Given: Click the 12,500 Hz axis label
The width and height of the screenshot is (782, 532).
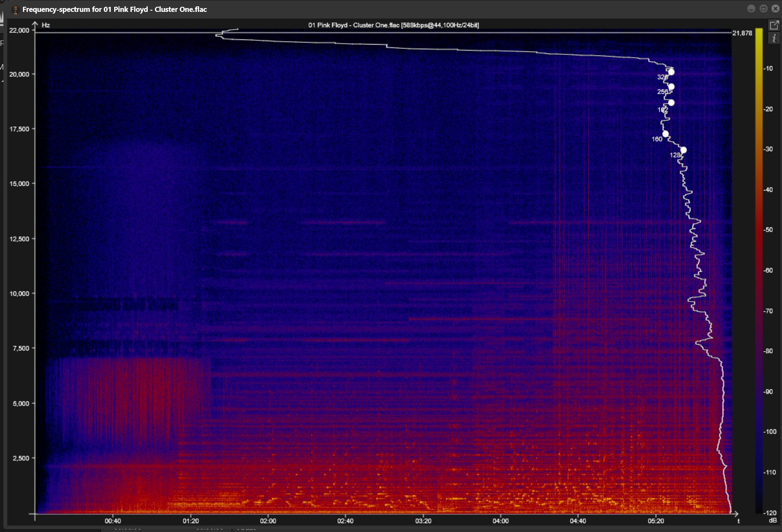Looking at the screenshot, I should click(20, 239).
